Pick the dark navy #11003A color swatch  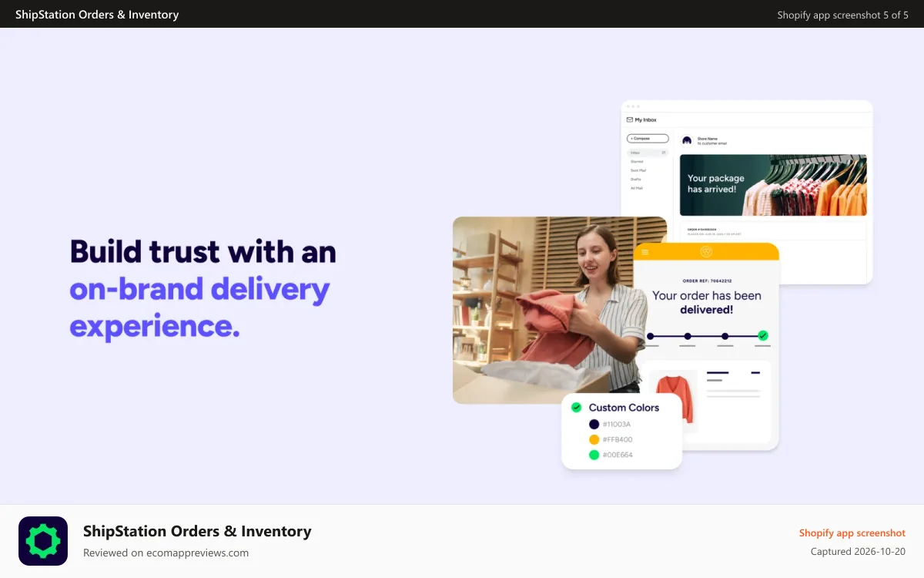click(x=594, y=424)
